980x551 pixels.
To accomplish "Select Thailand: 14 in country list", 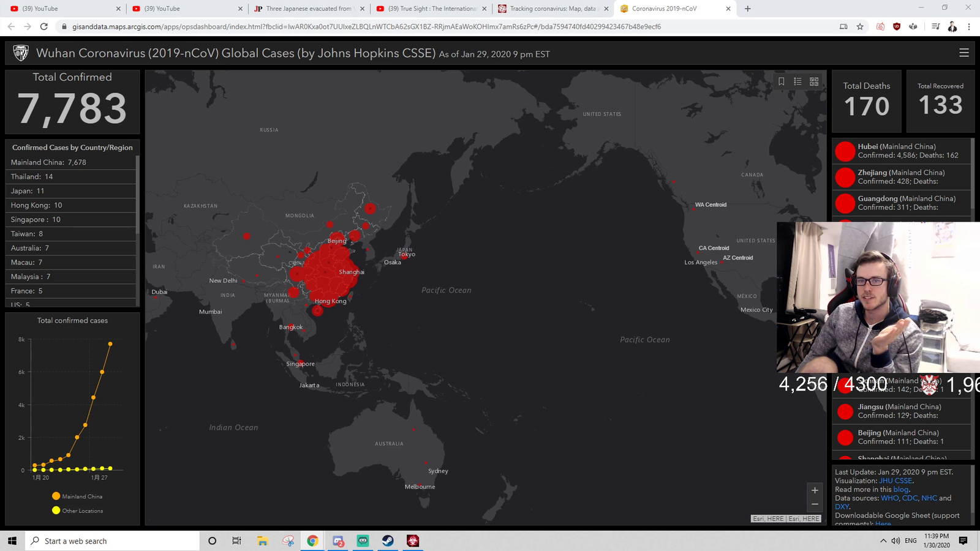I will (x=70, y=176).
